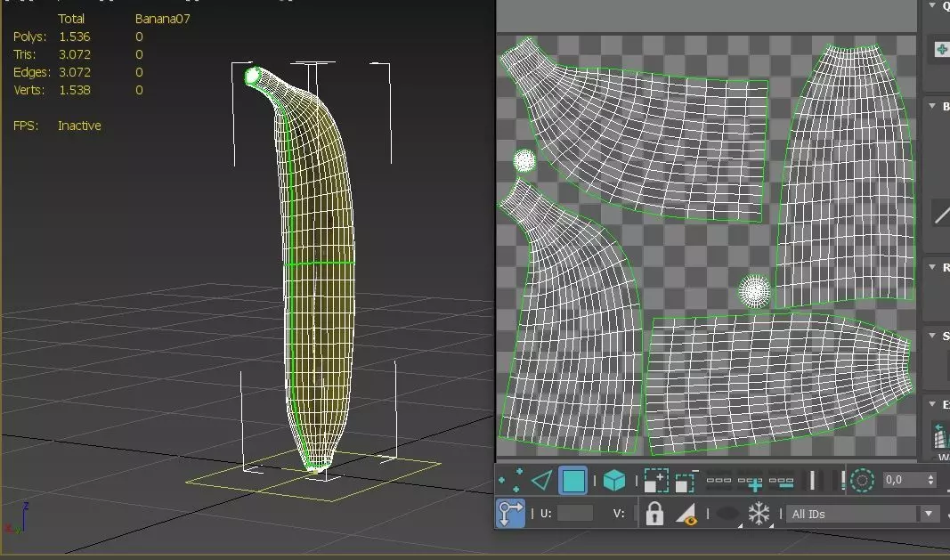The height and width of the screenshot is (560, 950).
Task: Click the Verts count 1.538
Action: tap(75, 90)
